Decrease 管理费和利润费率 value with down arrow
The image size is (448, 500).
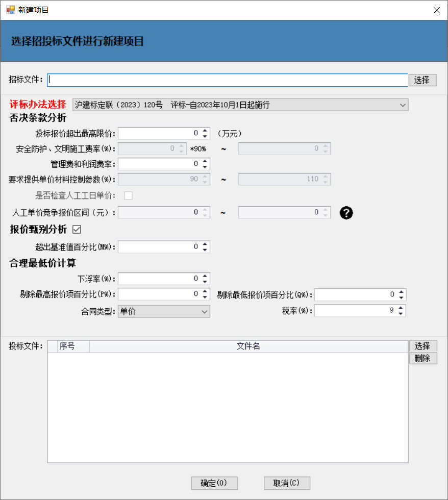(205, 167)
